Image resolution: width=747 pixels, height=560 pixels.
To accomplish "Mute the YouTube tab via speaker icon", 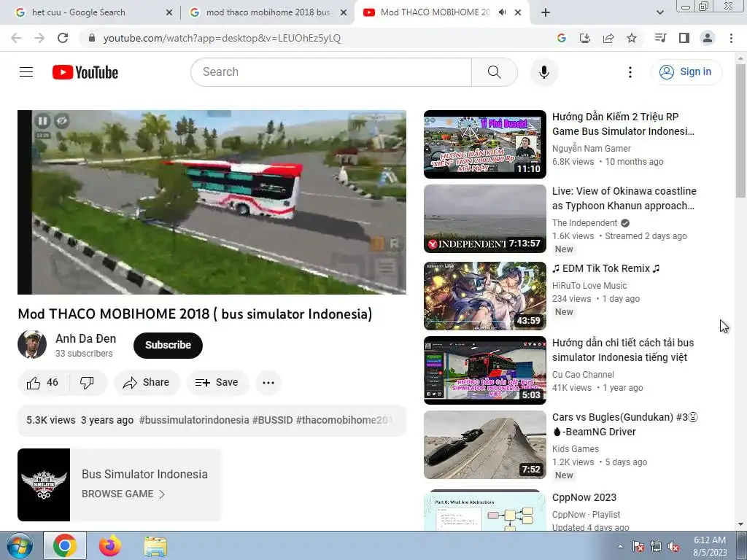I will 502,12.
